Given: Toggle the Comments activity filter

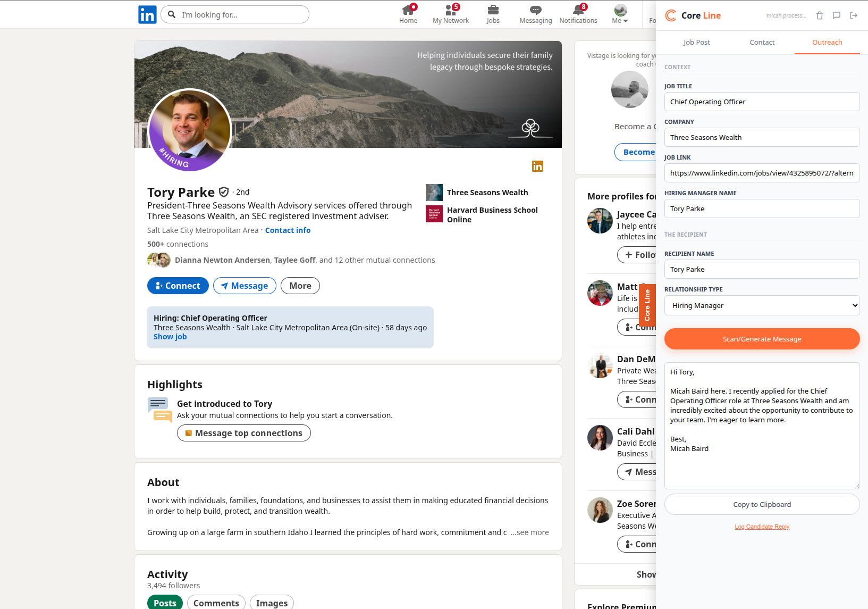Looking at the screenshot, I should click(216, 602).
